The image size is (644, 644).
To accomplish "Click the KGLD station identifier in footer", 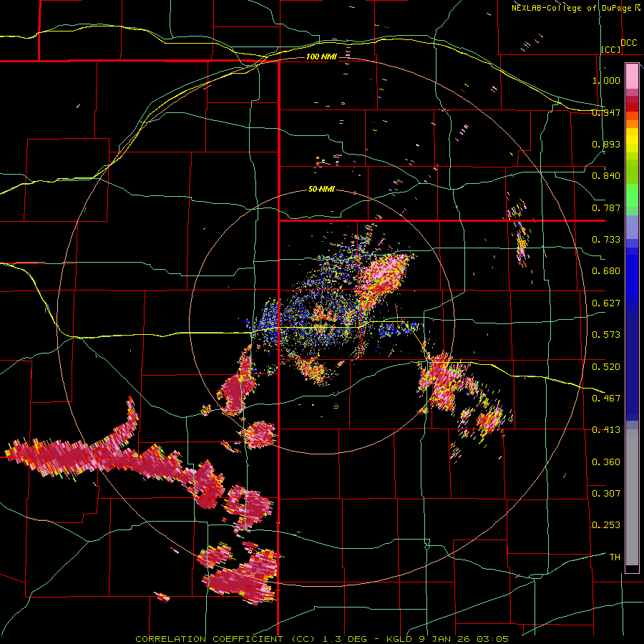I will pyautogui.click(x=400, y=639).
